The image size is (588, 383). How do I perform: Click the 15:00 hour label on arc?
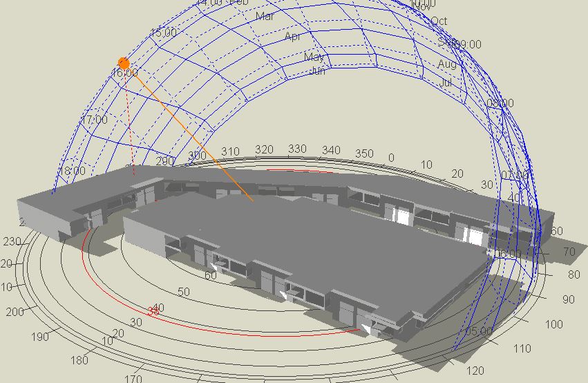(163, 32)
